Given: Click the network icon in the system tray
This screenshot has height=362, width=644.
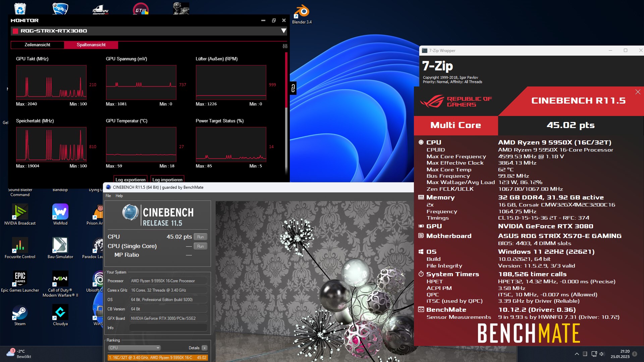Looking at the screenshot, I should 594,354.
